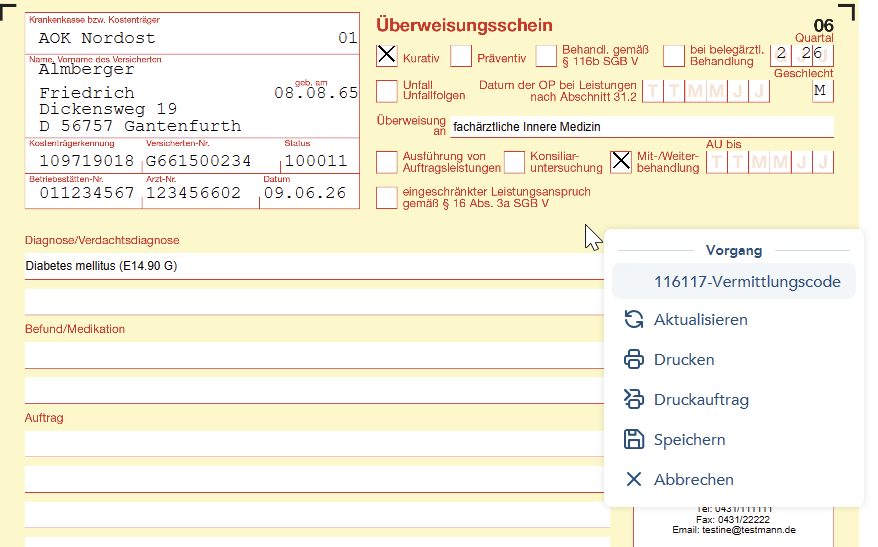Click the AOK Nordost Kostenträger text

[97, 38]
